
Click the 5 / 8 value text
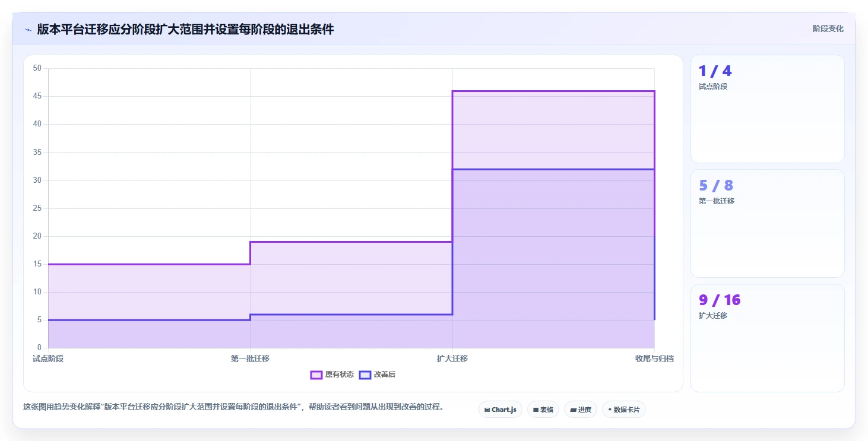(x=716, y=186)
